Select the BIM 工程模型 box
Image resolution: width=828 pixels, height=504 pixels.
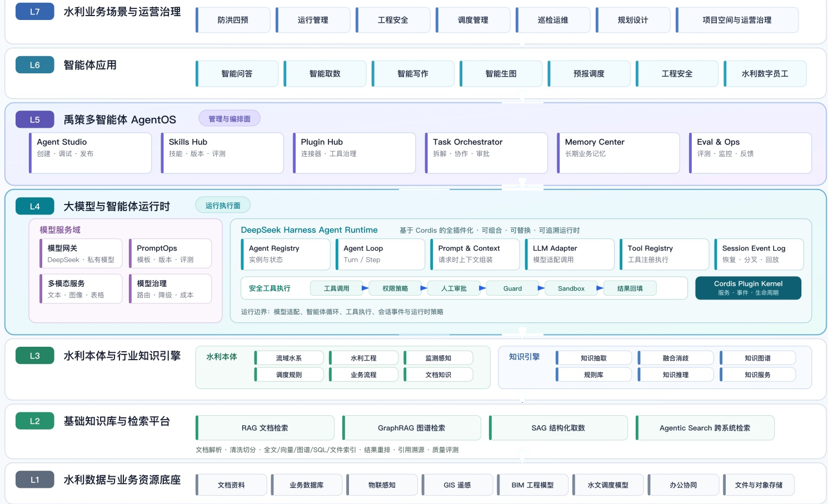point(533,485)
